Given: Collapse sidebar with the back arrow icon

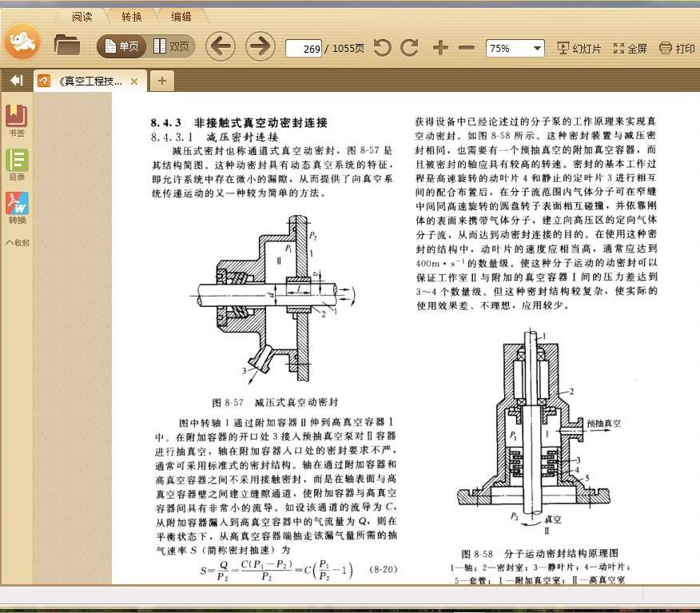Looking at the screenshot, I should coord(17,81).
